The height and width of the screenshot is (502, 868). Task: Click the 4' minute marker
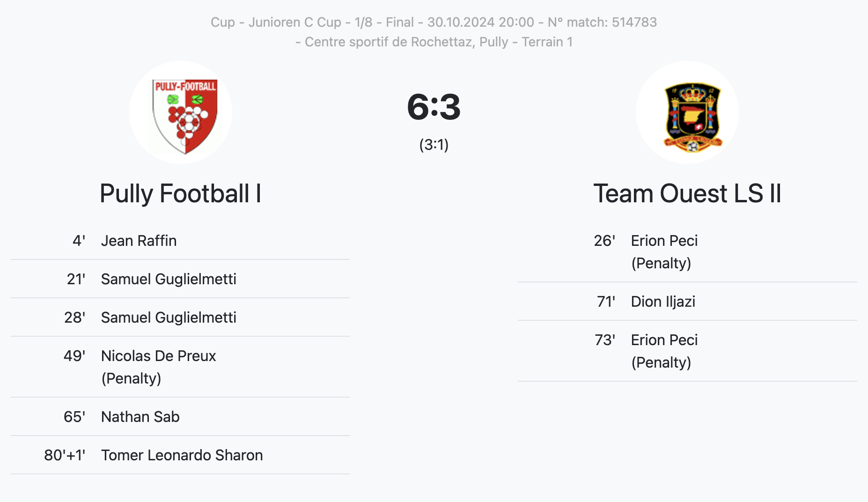[x=79, y=241]
